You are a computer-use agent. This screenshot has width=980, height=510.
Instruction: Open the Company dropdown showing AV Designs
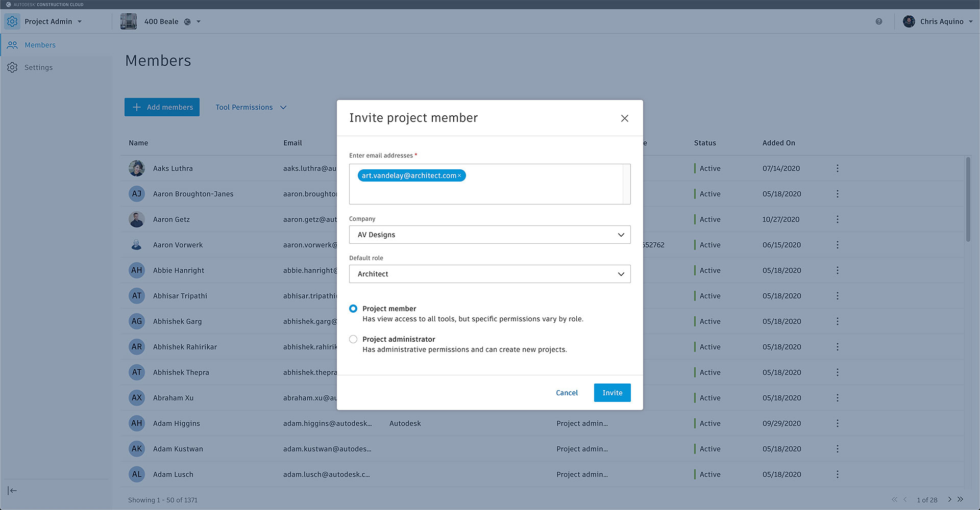coord(489,235)
